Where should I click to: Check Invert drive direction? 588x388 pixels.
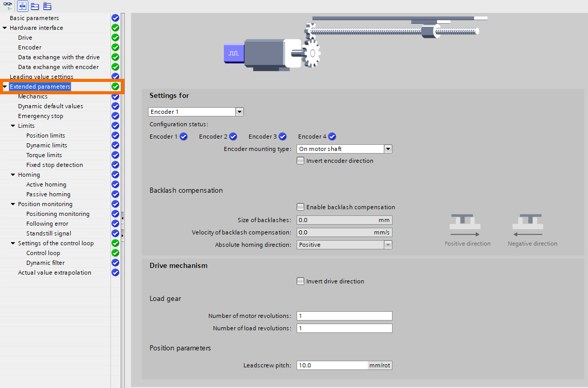coord(300,281)
